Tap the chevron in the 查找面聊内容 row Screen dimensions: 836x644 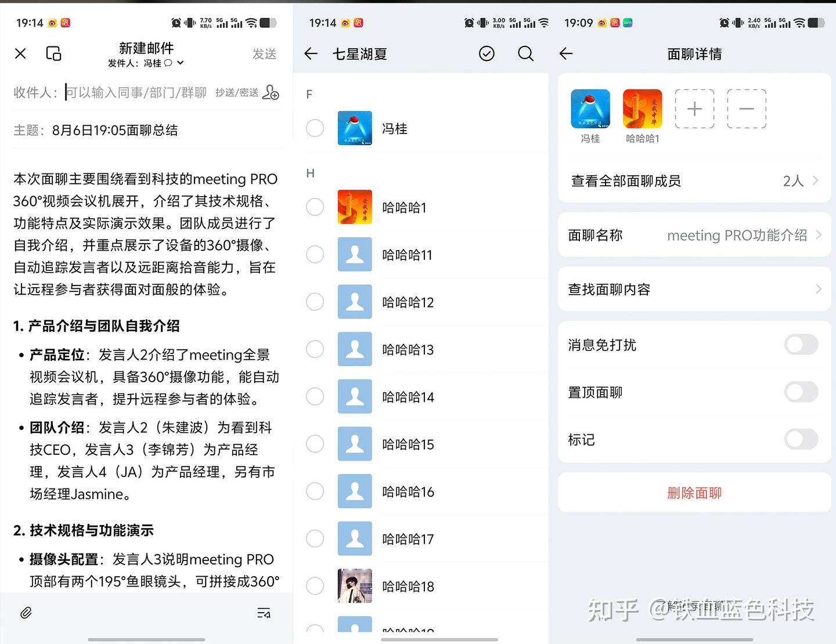pyautogui.click(x=818, y=289)
